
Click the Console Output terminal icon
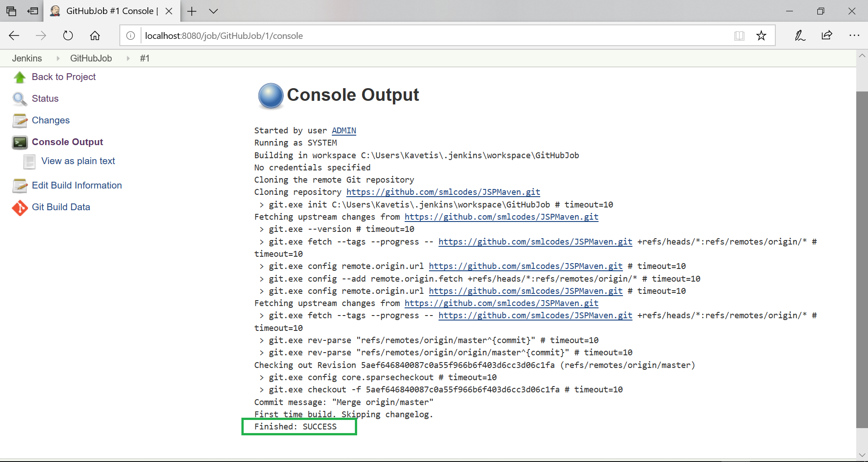(19, 142)
